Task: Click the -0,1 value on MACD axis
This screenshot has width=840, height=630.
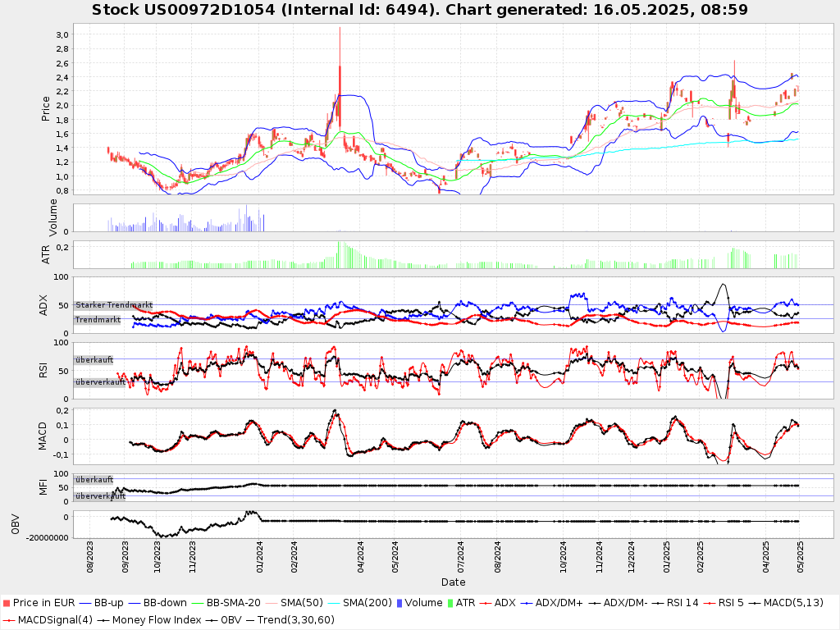Action: click(61, 454)
